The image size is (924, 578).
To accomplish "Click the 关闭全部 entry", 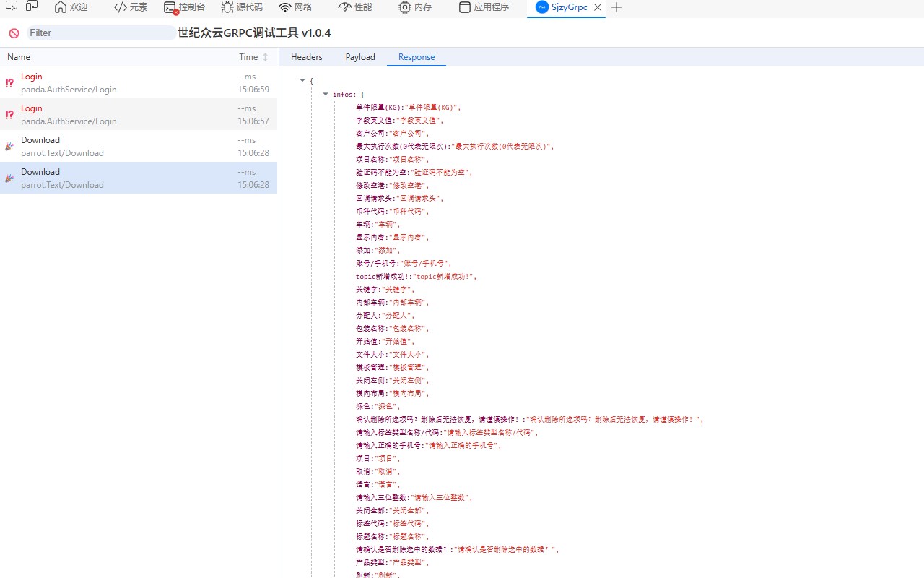I will [x=392, y=511].
